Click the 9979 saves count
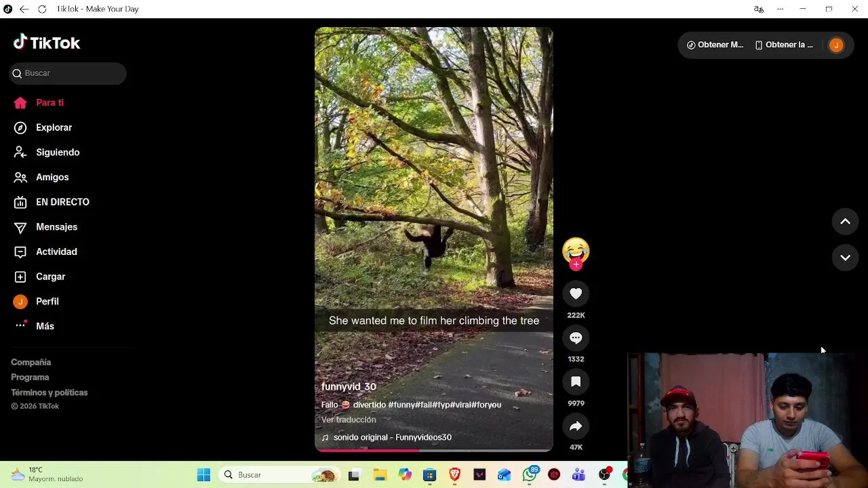This screenshot has width=868, height=488. tap(576, 403)
